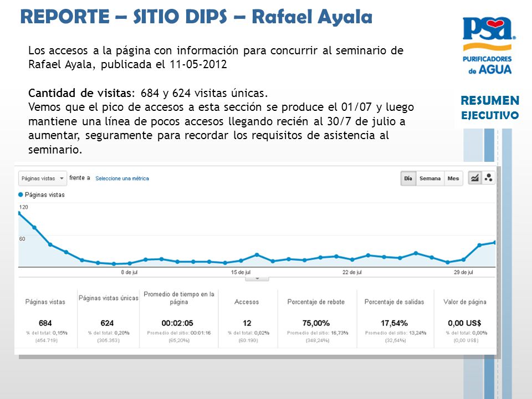This screenshot has height=399, width=532.
Task: Click the Promedio del sitio: 16,73% text
Action: (317, 333)
